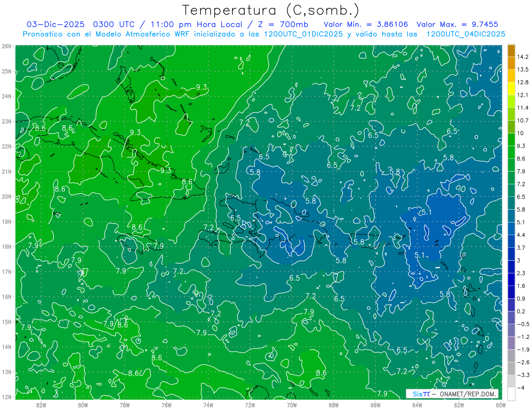Image resolution: width=532 pixels, height=411 pixels.
Task: Click the 3.7 colorbar label
Action: (x=521, y=248)
